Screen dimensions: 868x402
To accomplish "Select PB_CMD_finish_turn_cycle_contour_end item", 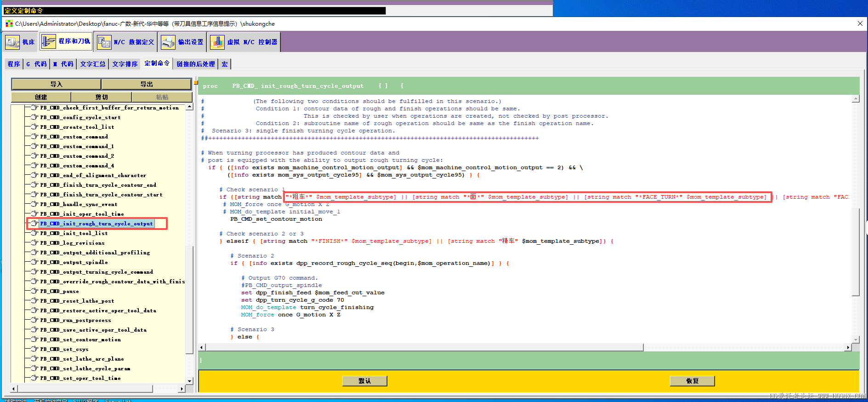I will 98,185.
